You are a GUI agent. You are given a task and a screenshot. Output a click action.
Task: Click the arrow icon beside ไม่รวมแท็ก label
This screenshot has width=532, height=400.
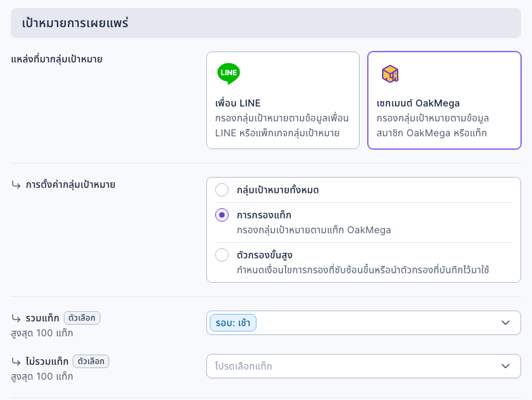click(16, 362)
